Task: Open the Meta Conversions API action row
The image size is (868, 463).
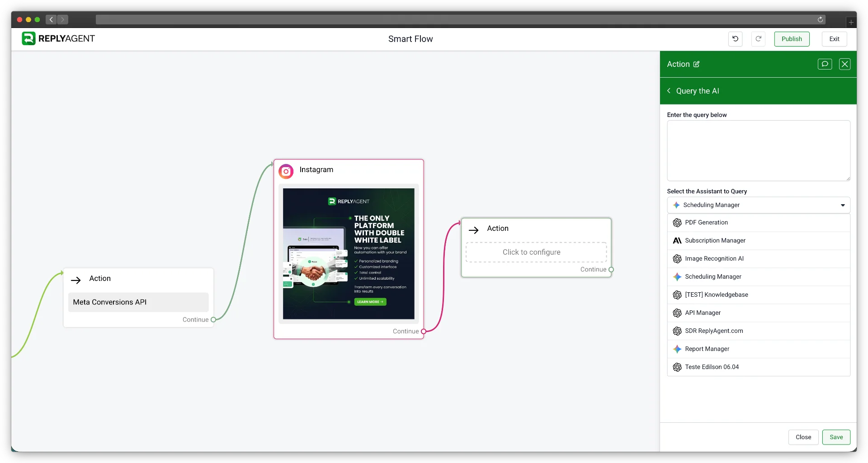Action: 138,302
